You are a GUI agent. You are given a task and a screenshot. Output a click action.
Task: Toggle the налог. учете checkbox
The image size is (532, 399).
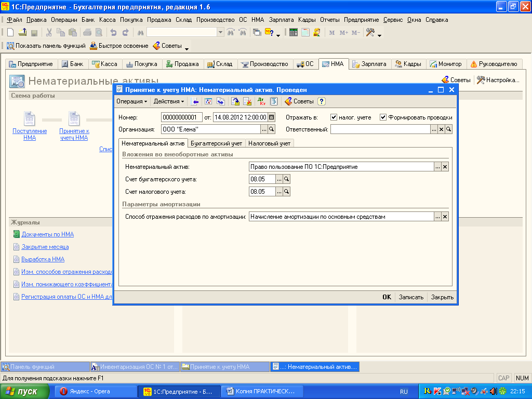click(x=334, y=117)
